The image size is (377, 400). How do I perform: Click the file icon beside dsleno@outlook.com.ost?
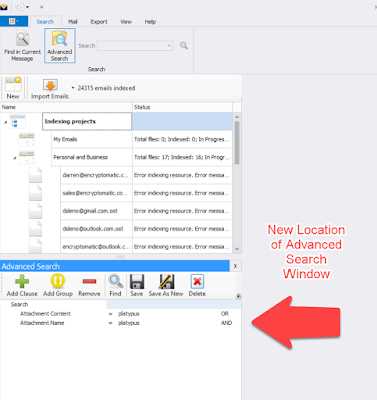tap(35, 229)
